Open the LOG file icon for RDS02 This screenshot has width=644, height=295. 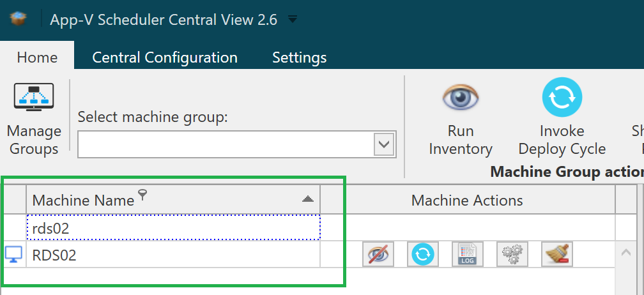pos(467,254)
